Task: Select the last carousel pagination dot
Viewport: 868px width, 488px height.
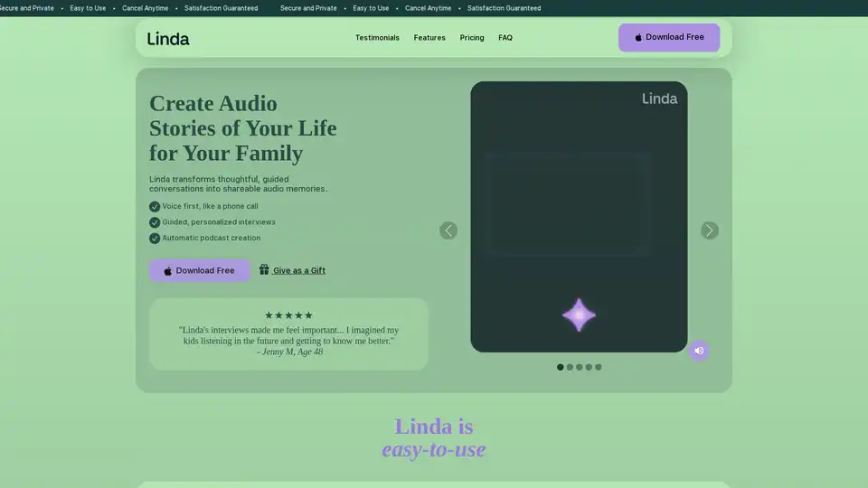Action: 598,367
